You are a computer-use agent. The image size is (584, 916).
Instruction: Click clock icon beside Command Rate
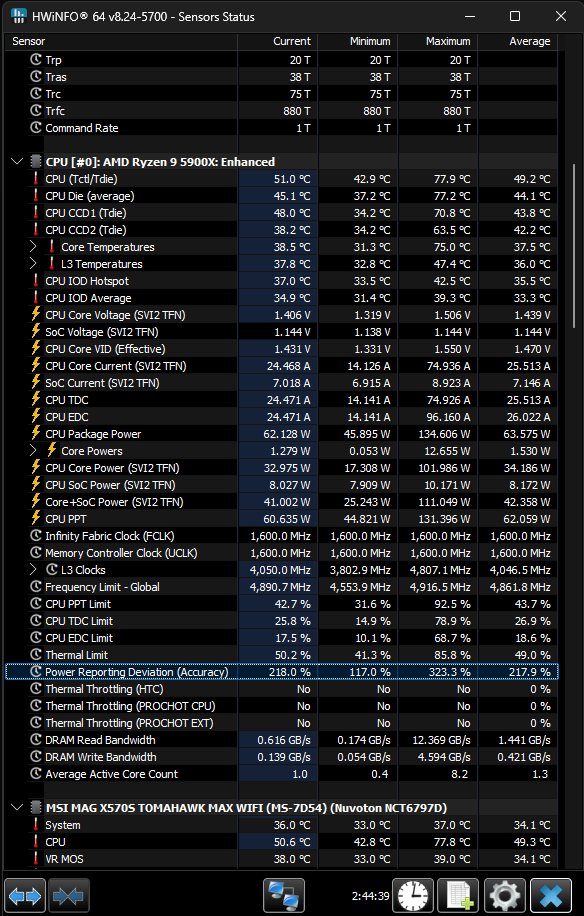click(x=36, y=127)
